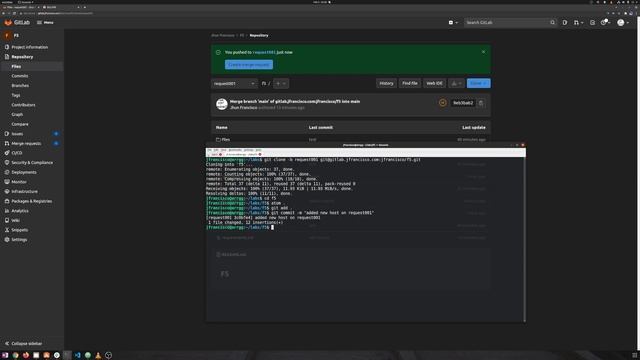Follow the request001 link in banner

(264, 52)
